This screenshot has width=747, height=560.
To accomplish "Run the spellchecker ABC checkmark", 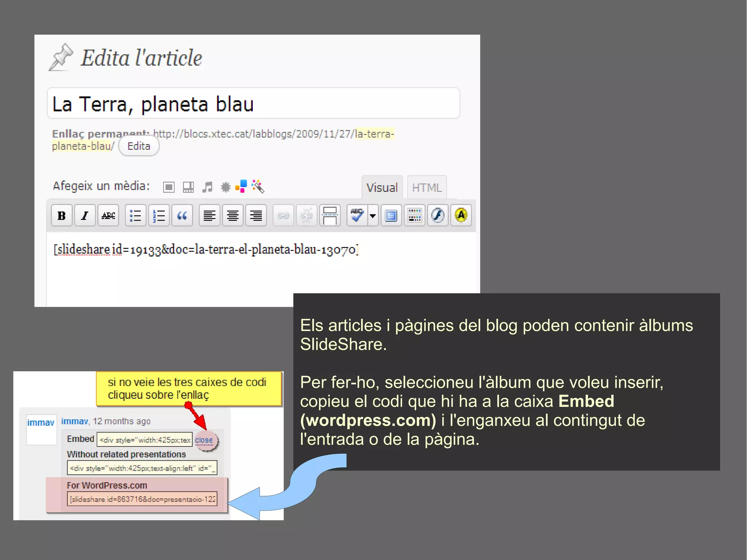I will point(357,216).
